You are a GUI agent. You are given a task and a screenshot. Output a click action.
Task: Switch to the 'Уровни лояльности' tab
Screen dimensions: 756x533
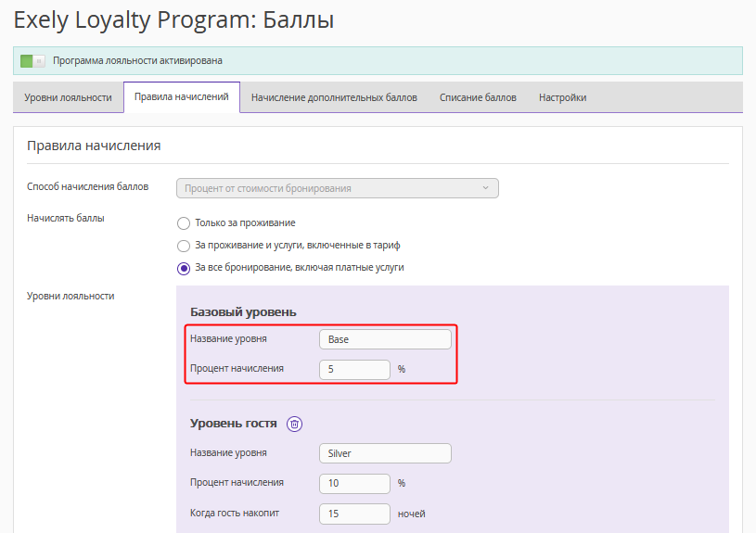(x=68, y=98)
